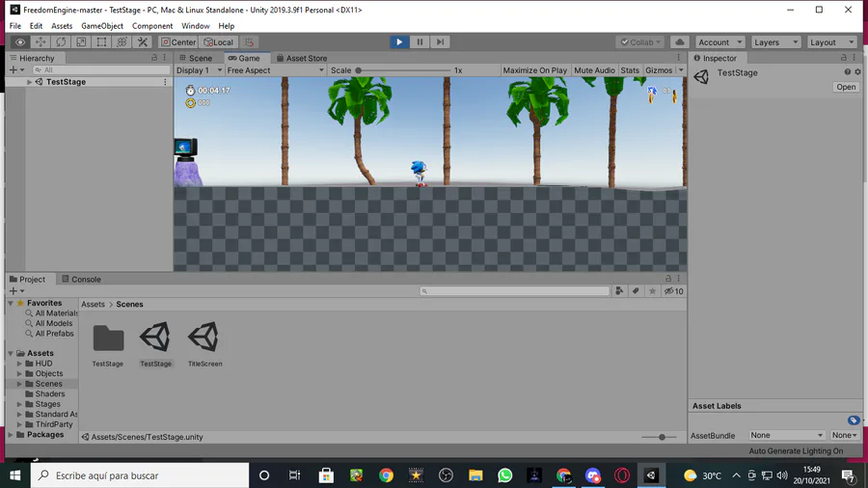Collapse the Assets folder tree
This screenshot has height=488, width=868.
(11, 353)
